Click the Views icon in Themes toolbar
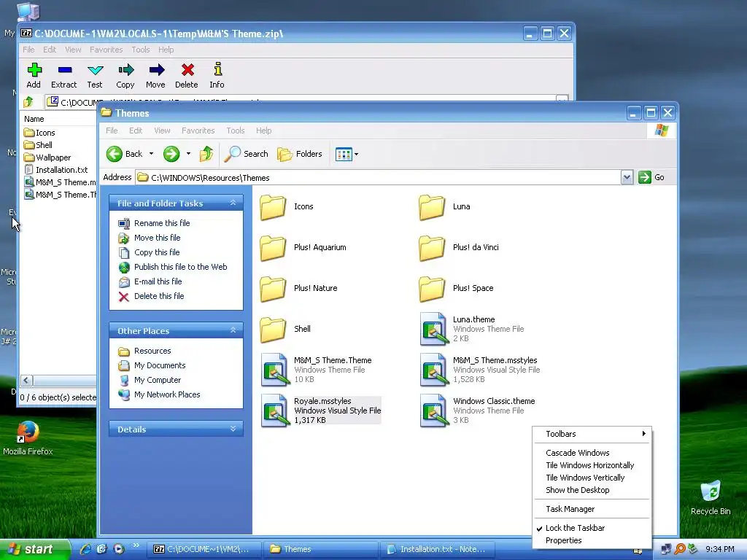 [343, 155]
